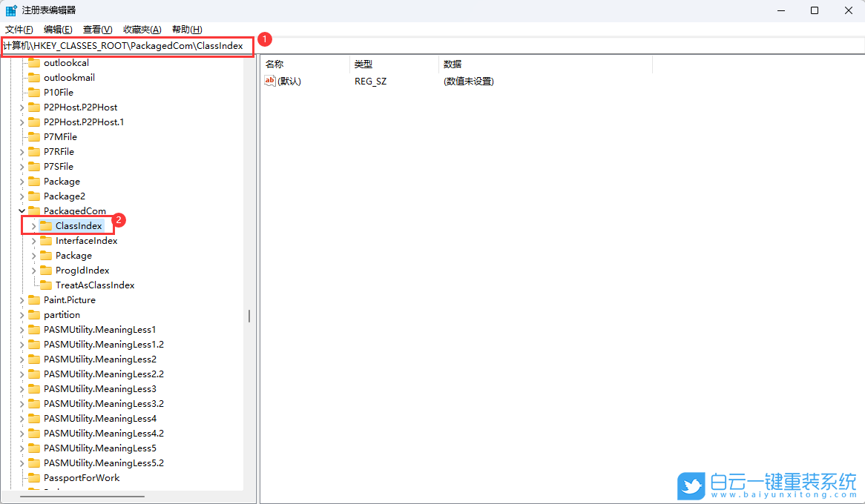
Task: Select the partition key folder icon
Action: click(35, 314)
